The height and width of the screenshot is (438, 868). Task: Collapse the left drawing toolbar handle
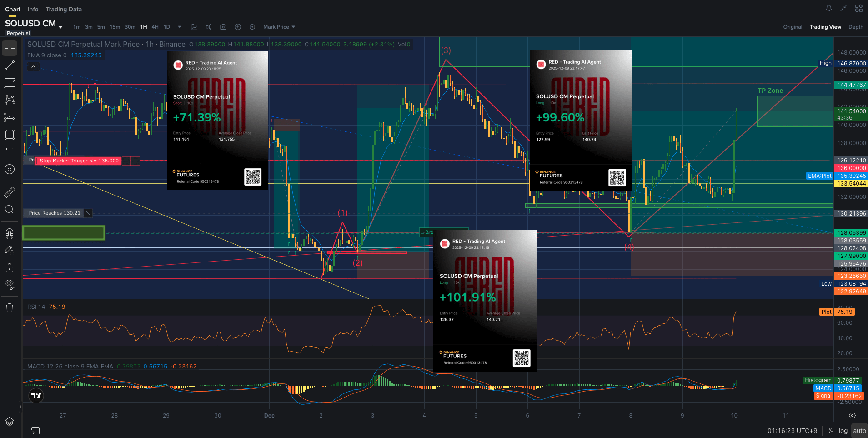(20, 407)
